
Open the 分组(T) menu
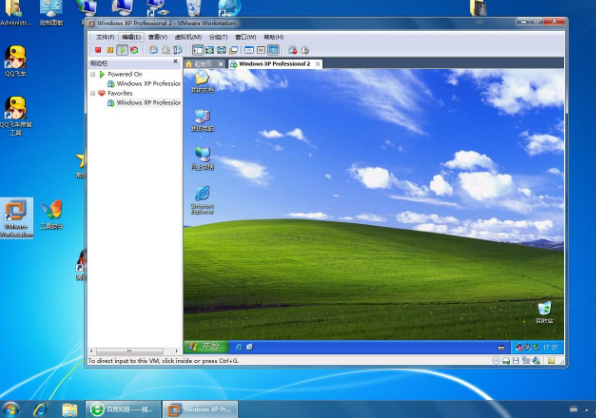pos(218,37)
